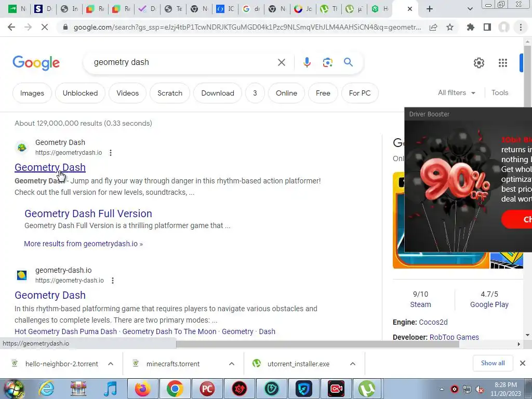
Task: Open the All filters dropdown
Action: 457,92
